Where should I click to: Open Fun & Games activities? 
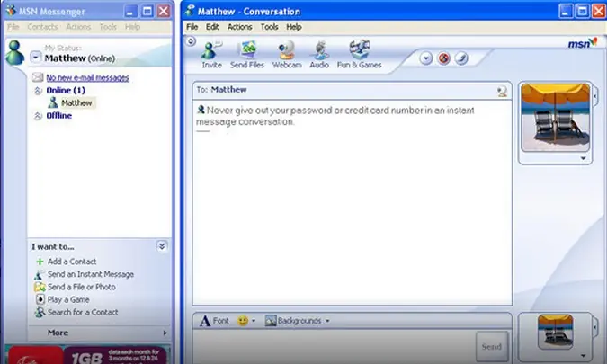point(359,55)
